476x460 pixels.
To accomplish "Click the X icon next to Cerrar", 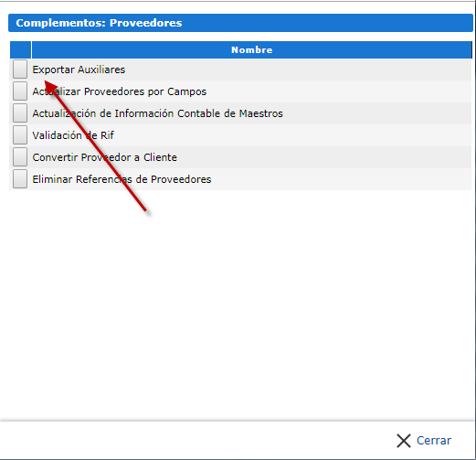I will click(x=404, y=441).
